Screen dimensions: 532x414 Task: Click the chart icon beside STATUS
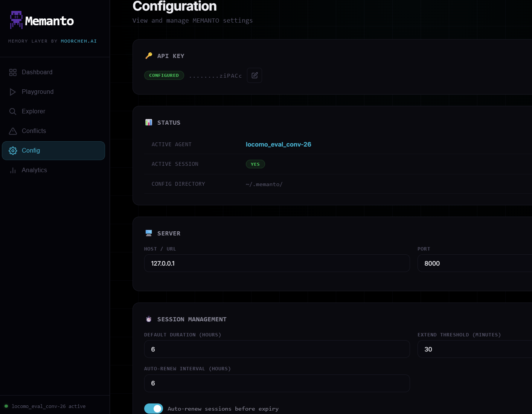[x=149, y=122]
